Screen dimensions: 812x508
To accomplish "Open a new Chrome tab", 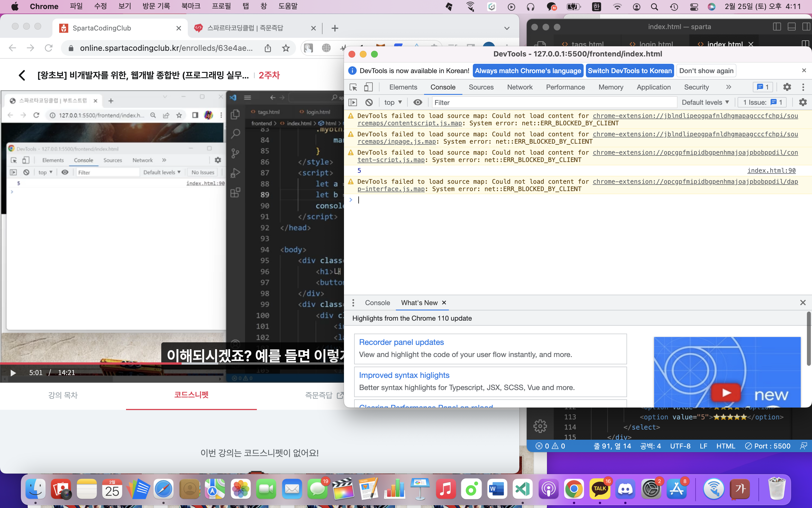I will [x=335, y=28].
